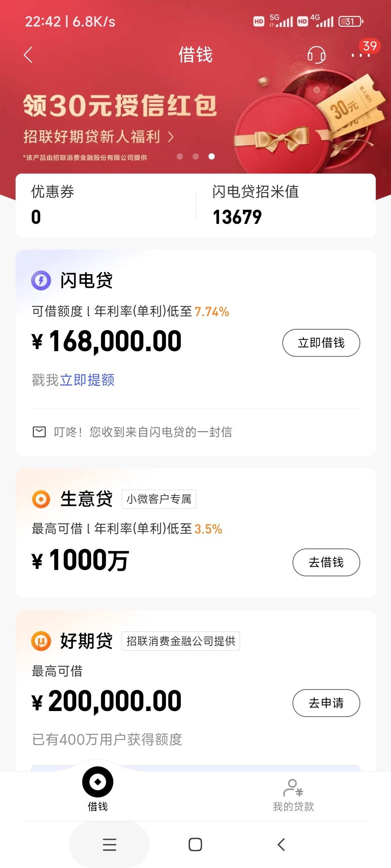Tap the 闪电贷 lightning icon
Viewport: 391px width, 868px height.
pyautogui.click(x=41, y=280)
